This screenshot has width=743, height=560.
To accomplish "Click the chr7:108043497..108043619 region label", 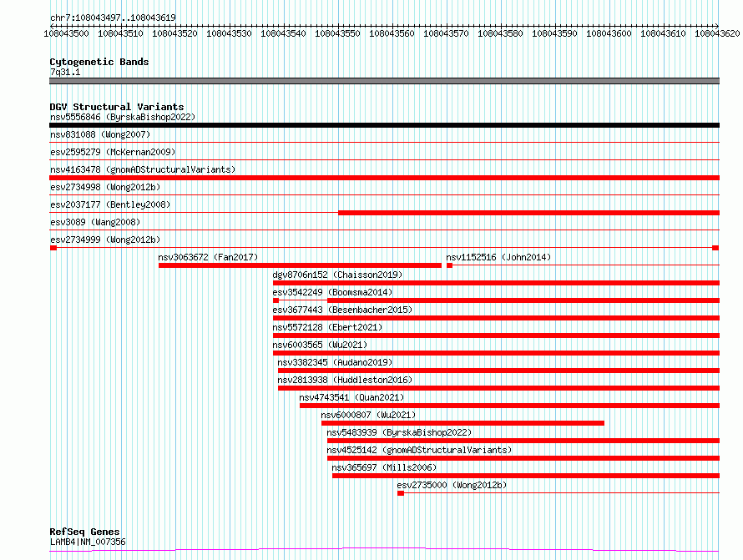I will click(113, 18).
